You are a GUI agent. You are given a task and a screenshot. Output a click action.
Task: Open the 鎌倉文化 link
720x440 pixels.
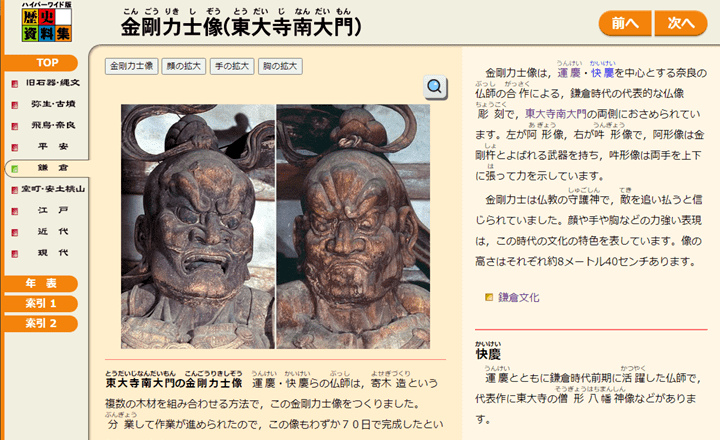[519, 298]
